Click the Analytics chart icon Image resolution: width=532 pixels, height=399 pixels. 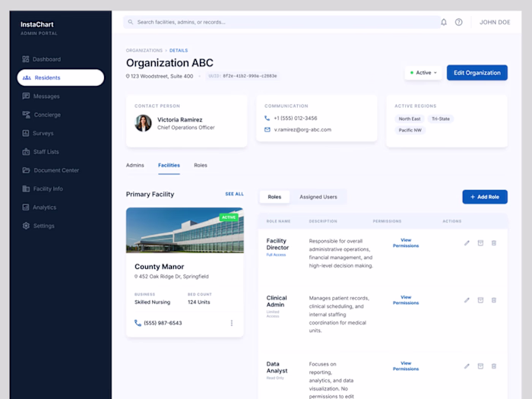(x=26, y=207)
